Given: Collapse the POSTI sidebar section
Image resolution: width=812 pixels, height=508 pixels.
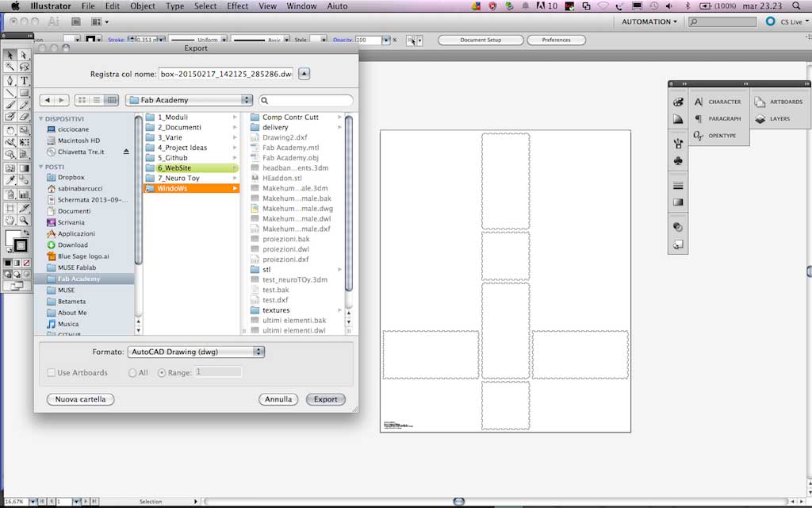Looking at the screenshot, I should coord(41,167).
